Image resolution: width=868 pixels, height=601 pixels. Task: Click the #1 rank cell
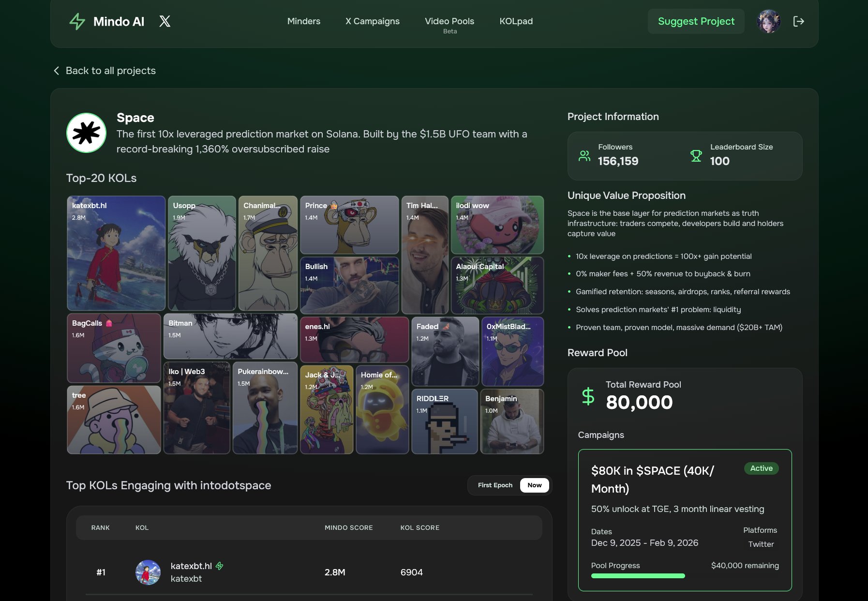pos(101,572)
